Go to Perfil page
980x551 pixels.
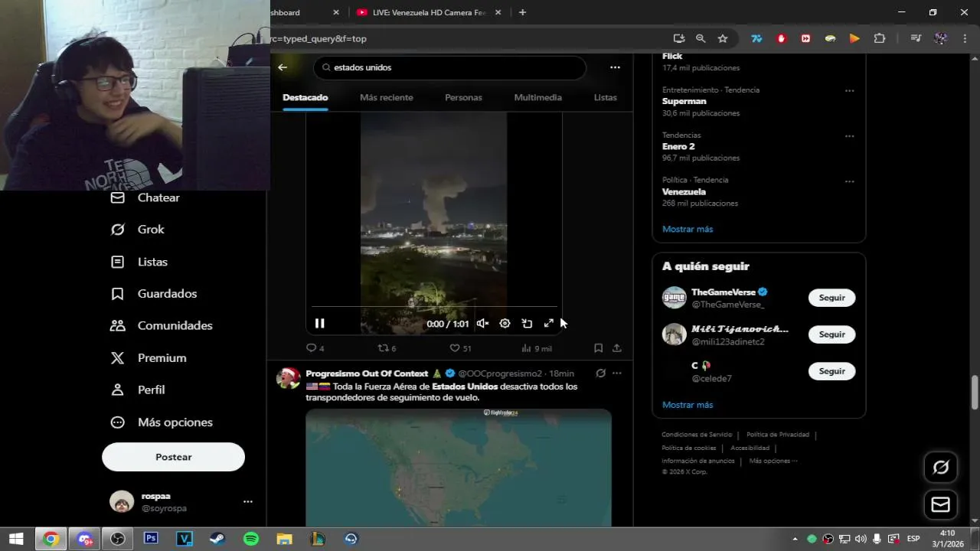point(138,390)
